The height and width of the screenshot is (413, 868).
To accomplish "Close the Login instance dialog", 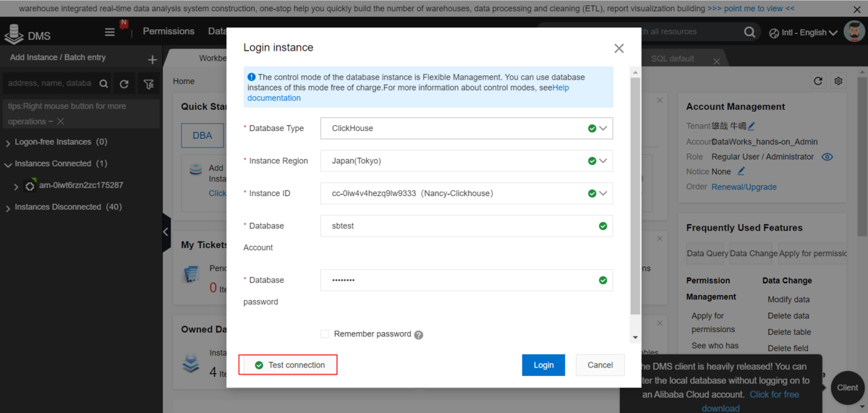I will click(x=618, y=48).
